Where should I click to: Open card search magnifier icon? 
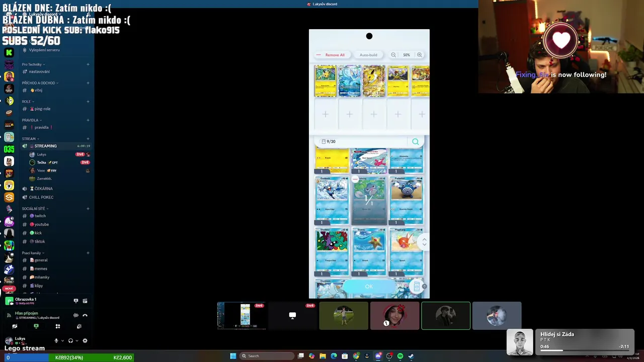tap(416, 142)
